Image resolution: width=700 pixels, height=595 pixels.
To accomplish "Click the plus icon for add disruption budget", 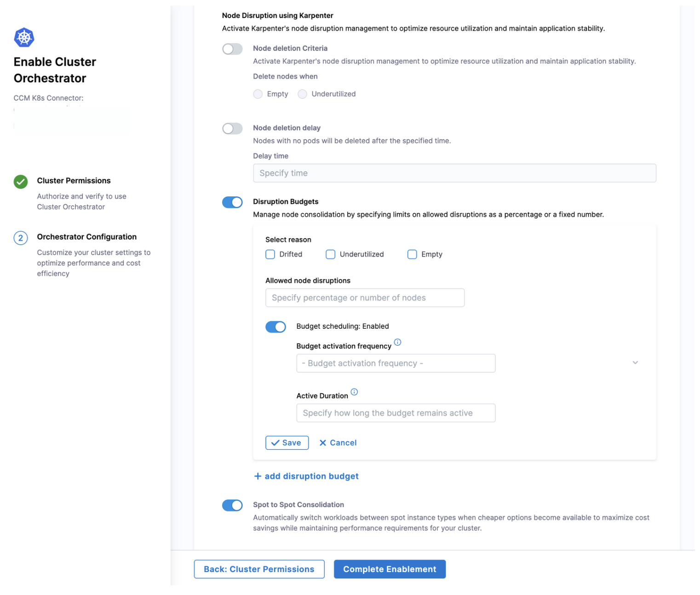I will click(x=258, y=476).
